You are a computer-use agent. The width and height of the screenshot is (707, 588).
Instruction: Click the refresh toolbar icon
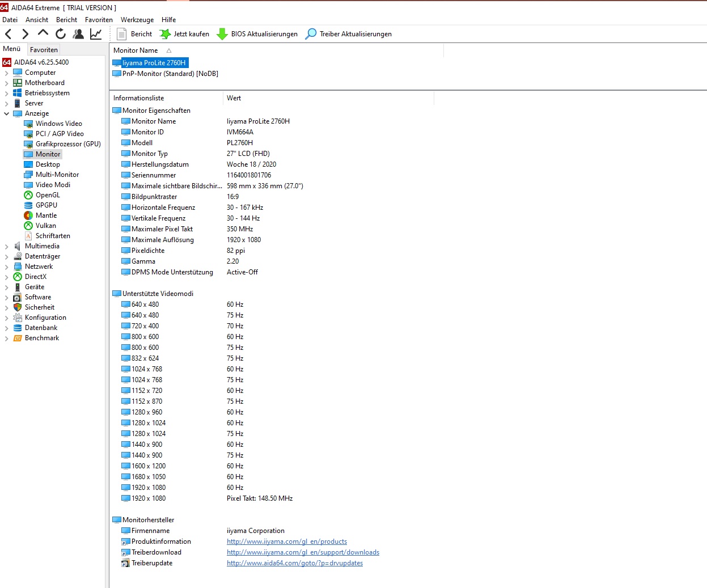pos(61,34)
